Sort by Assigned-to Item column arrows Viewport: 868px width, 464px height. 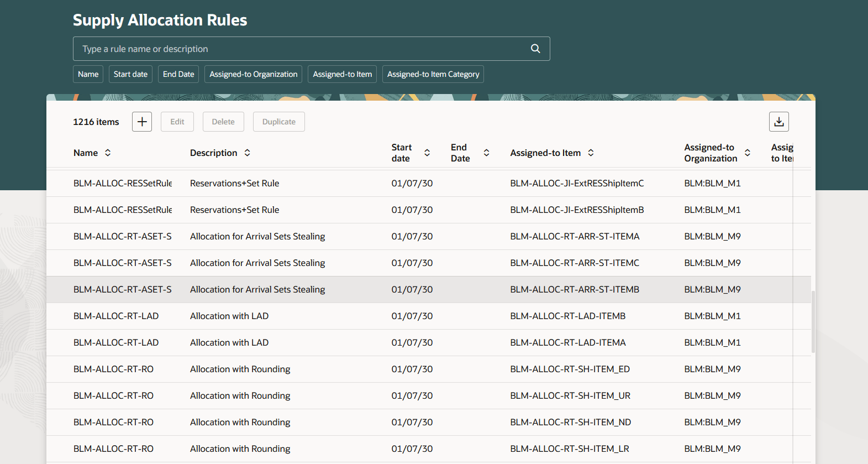tap(591, 153)
